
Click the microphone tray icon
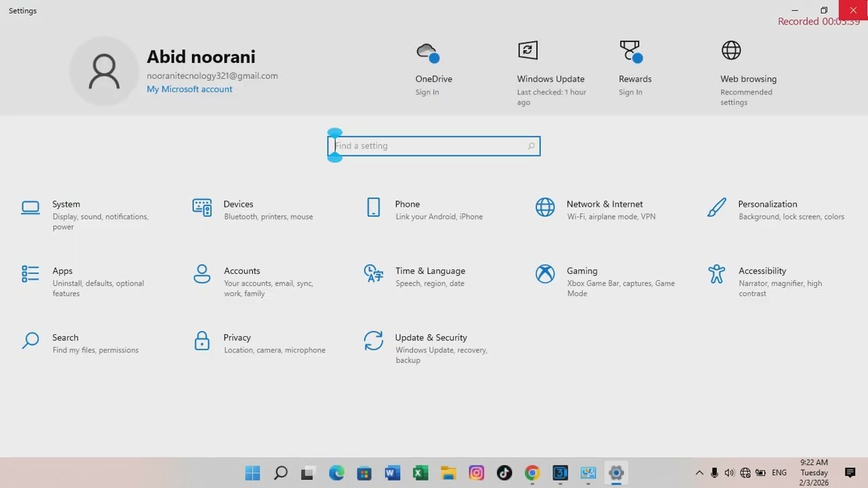(714, 473)
